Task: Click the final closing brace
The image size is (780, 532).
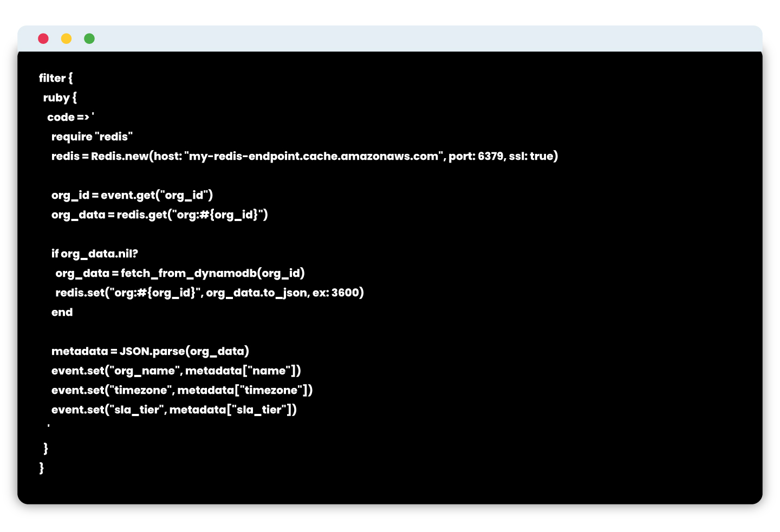Action: tap(42, 468)
